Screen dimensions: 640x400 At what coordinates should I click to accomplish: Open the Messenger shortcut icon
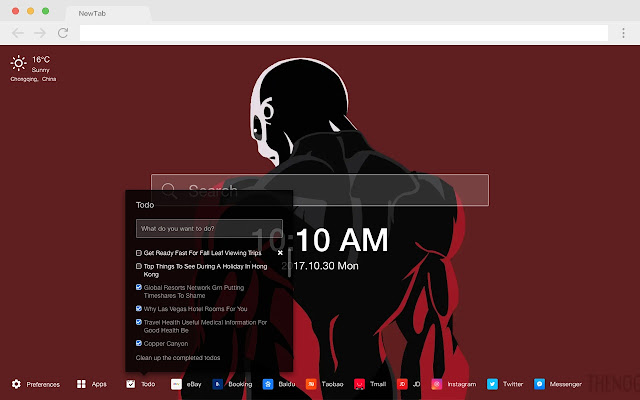pyautogui.click(x=539, y=384)
